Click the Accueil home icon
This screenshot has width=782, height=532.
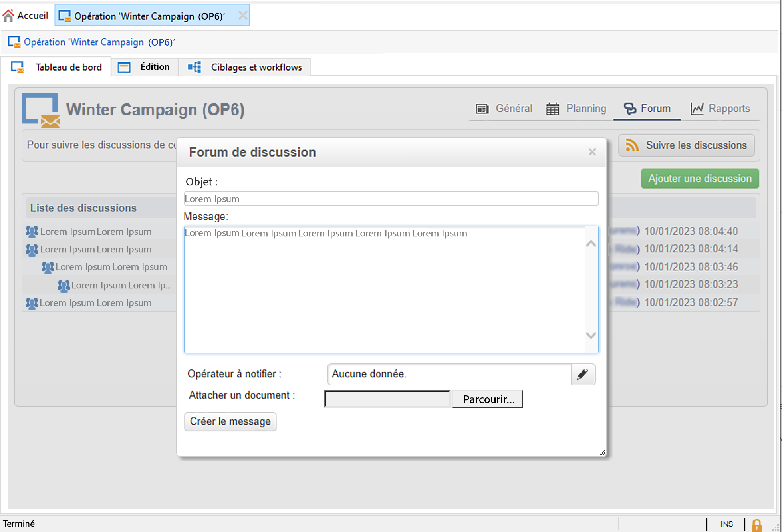(x=8, y=16)
